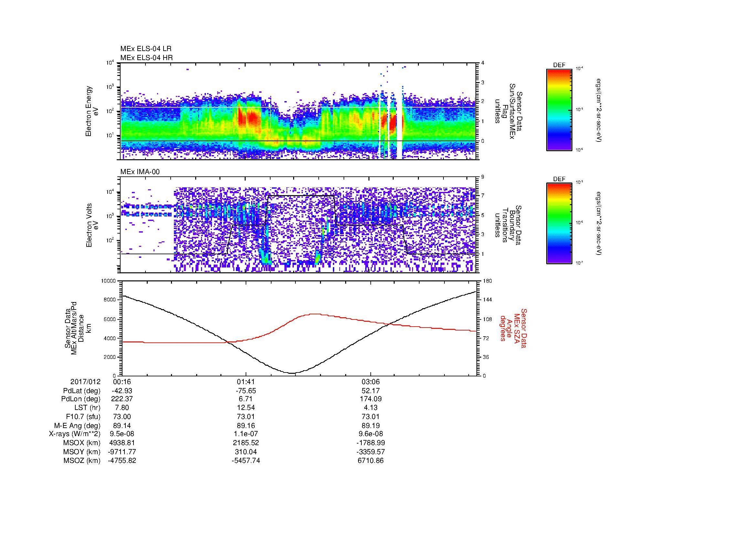Click the MSOX value '-1788.99'
756x534 pixels.
pyautogui.click(x=371, y=443)
